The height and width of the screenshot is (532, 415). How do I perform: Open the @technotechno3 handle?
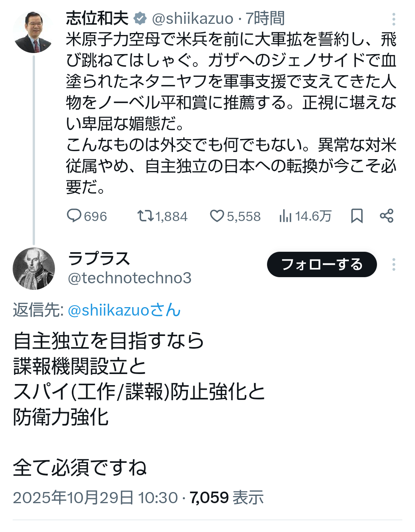(x=129, y=278)
